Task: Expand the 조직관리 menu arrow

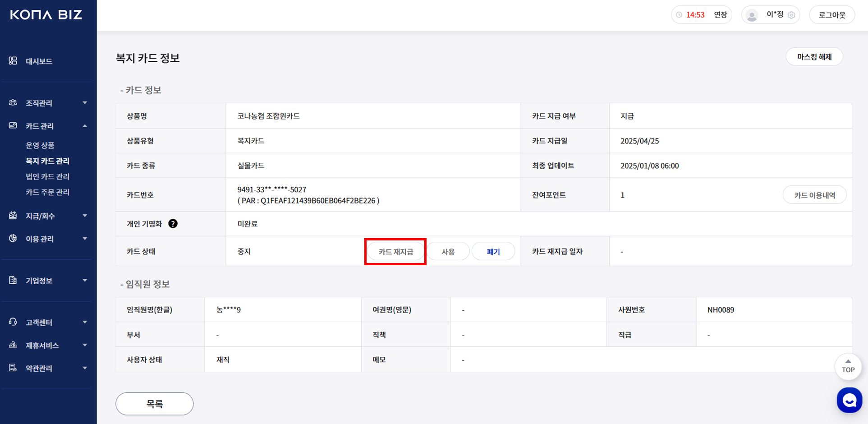Action: pyautogui.click(x=85, y=103)
